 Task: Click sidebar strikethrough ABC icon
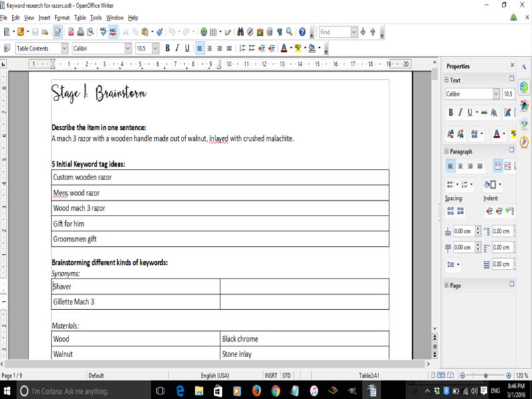coord(484,112)
